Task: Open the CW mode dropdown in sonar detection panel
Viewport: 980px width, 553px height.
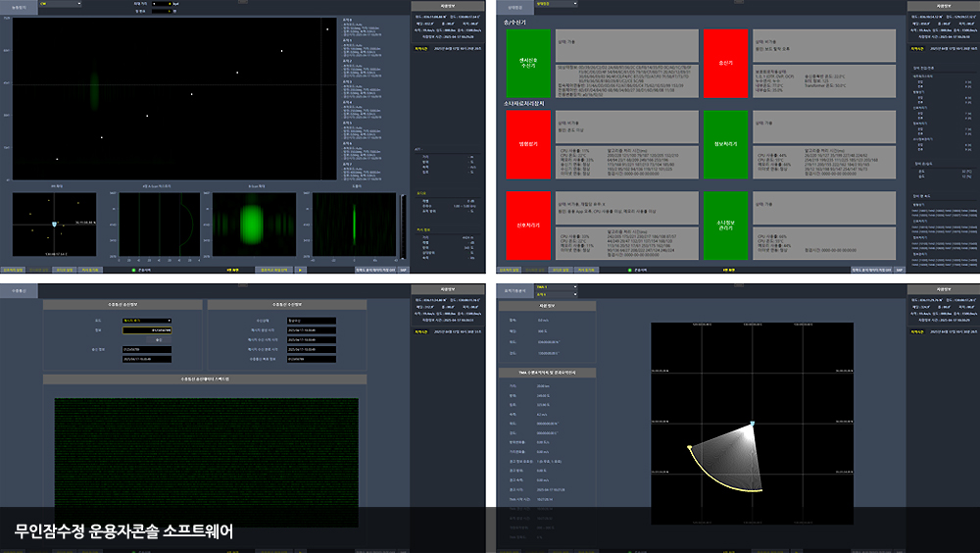Action: click(x=60, y=4)
